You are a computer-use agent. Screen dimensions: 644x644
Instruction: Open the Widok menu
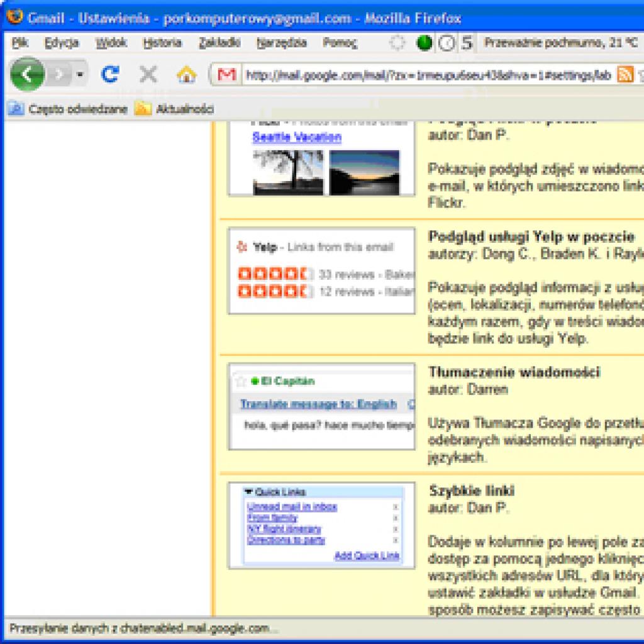111,43
